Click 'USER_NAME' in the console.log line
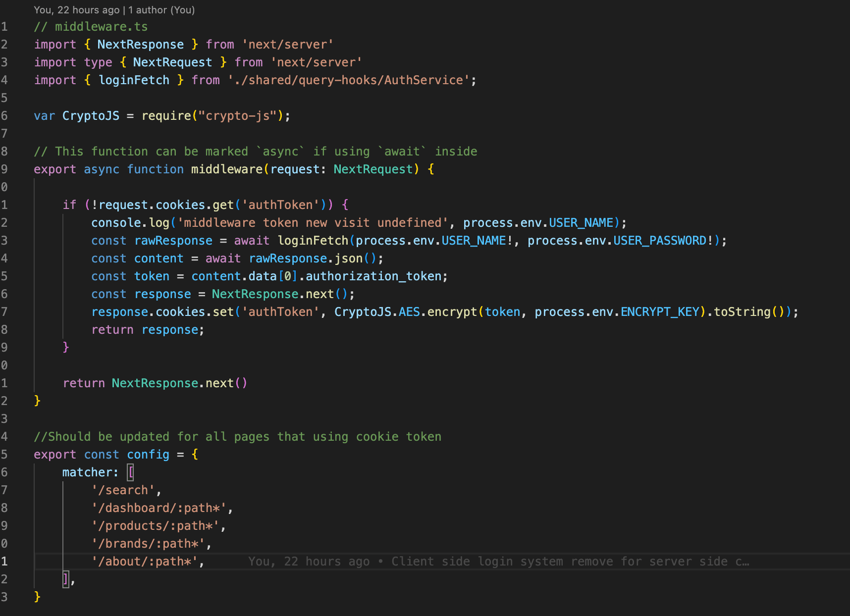The height and width of the screenshot is (616, 850). point(581,223)
